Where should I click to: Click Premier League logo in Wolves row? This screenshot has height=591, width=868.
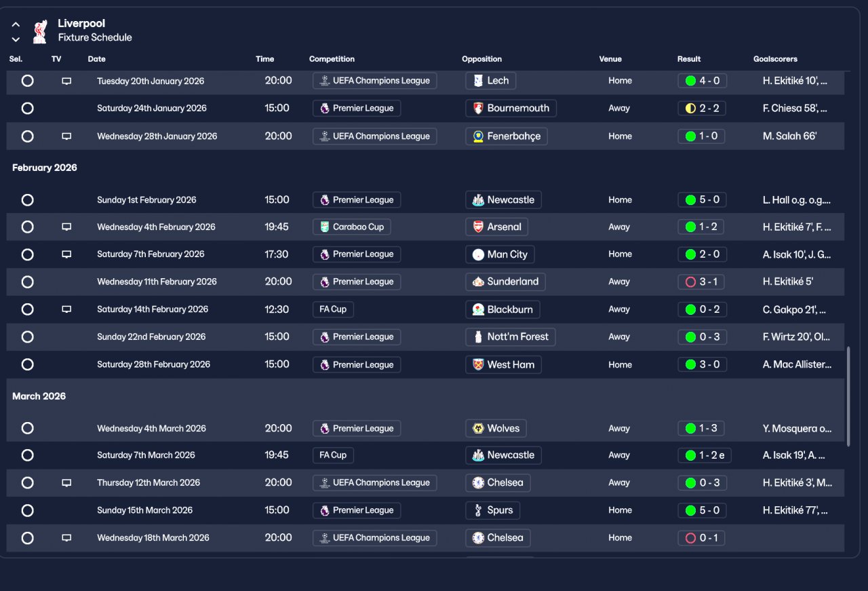click(324, 428)
